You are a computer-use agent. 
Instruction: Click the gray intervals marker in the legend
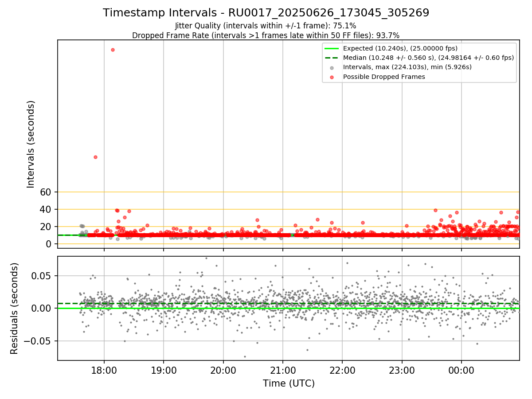click(332, 67)
